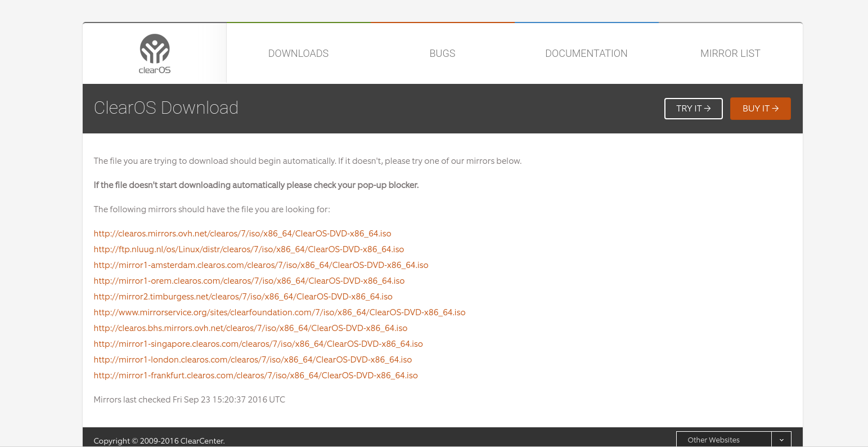This screenshot has width=868, height=447.
Task: Open the mirror2.timburgess.net mirror link
Action: (x=243, y=297)
